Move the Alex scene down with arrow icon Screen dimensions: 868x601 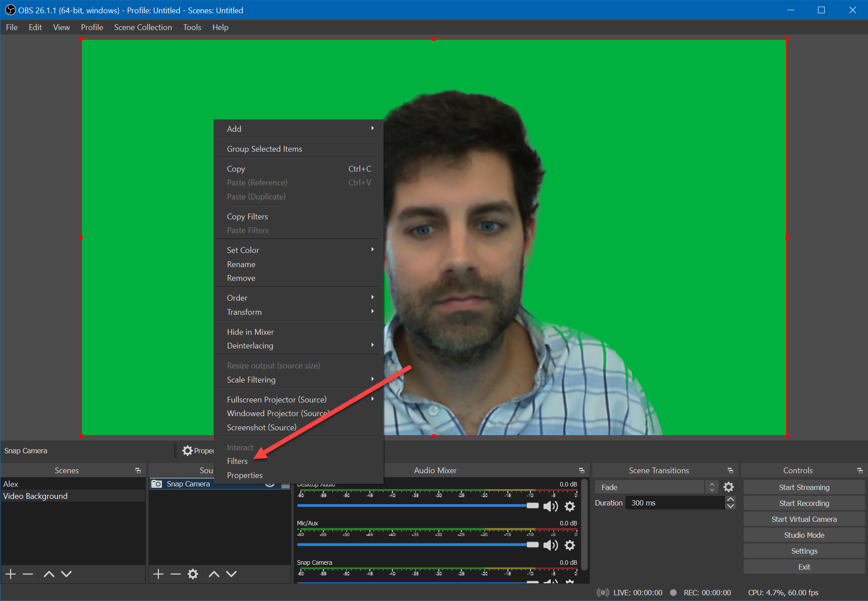point(66,574)
